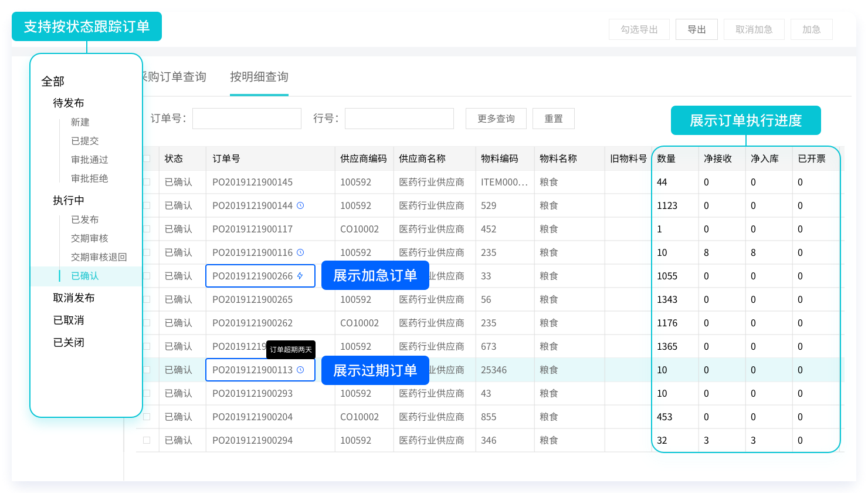Click clock icon beside order PO2019121900144
868x493 pixels.
[300, 205]
